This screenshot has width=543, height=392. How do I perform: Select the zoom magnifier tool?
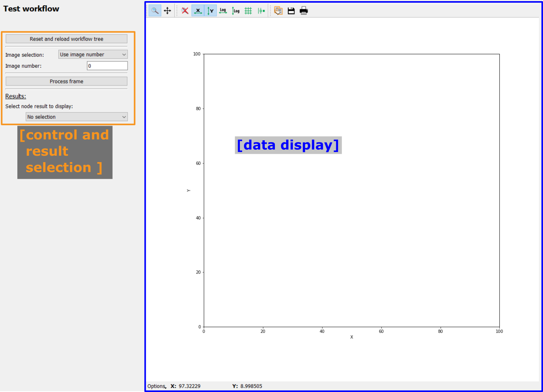(155, 11)
